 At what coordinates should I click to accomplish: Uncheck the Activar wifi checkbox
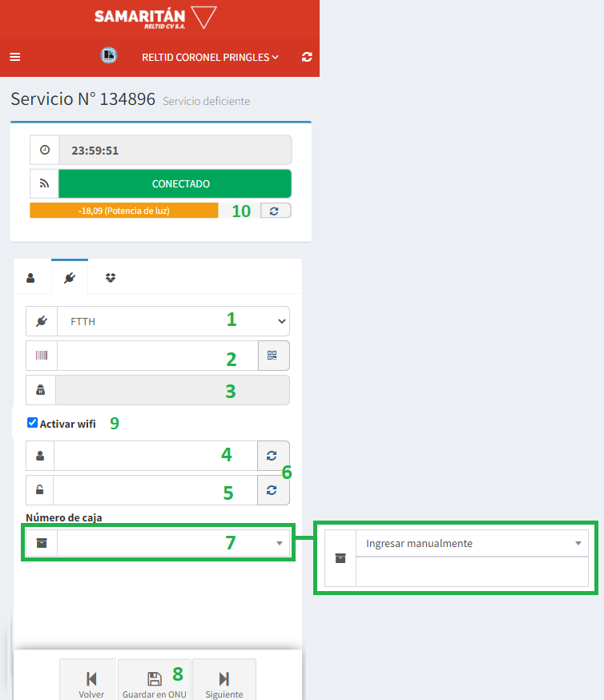tap(32, 423)
